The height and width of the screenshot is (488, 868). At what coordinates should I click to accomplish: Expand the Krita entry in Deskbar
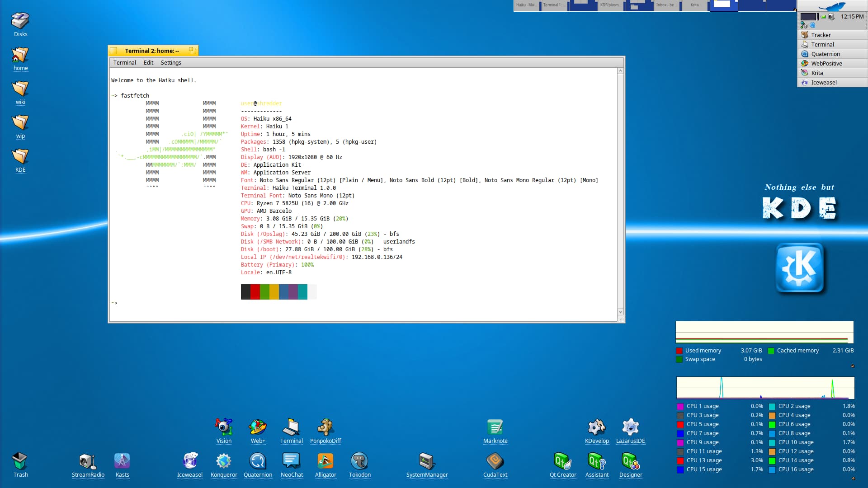coord(816,73)
